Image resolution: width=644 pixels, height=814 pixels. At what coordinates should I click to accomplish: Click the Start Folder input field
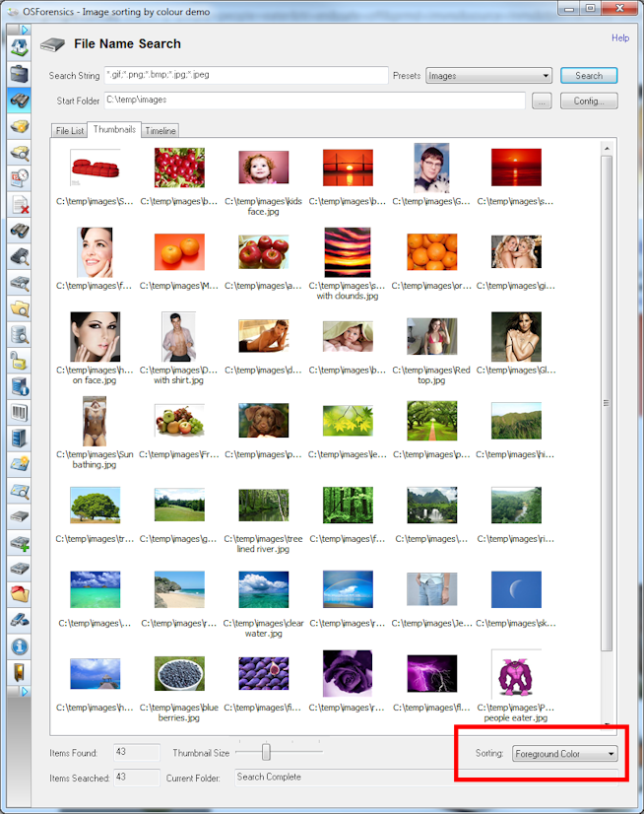pos(313,101)
